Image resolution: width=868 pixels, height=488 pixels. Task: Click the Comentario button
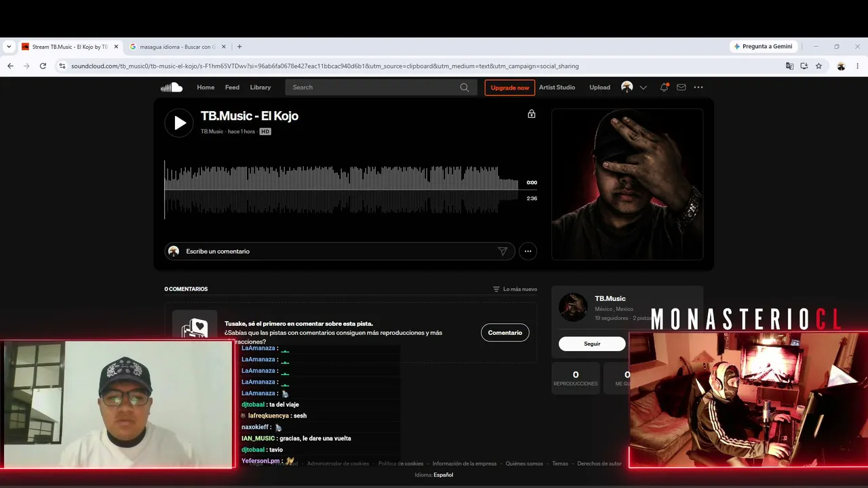coord(505,333)
